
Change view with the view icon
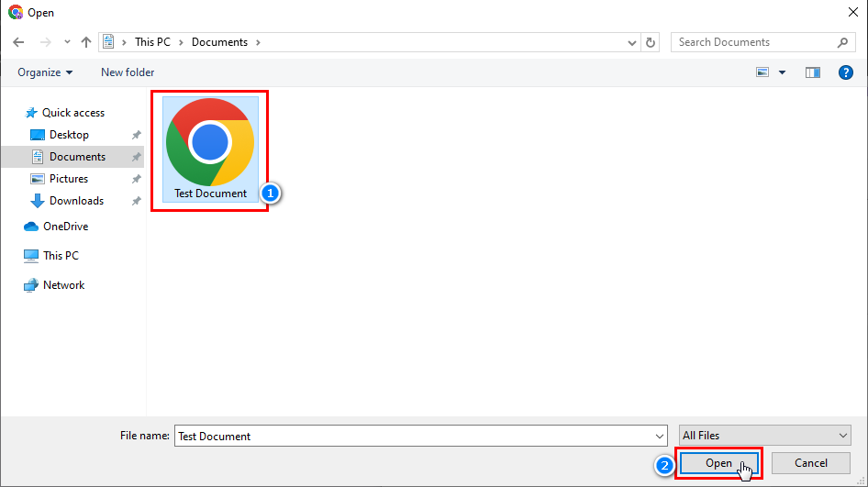pyautogui.click(x=762, y=72)
